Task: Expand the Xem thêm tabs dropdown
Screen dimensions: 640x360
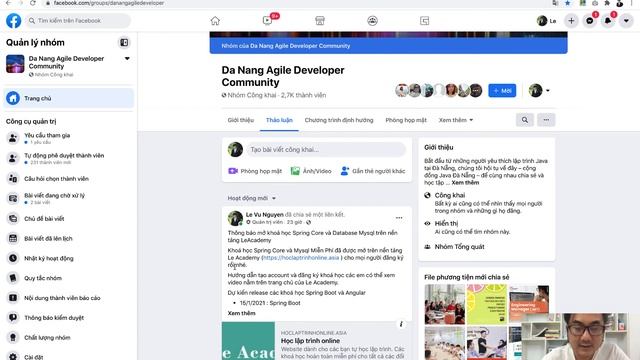Action: (x=456, y=120)
